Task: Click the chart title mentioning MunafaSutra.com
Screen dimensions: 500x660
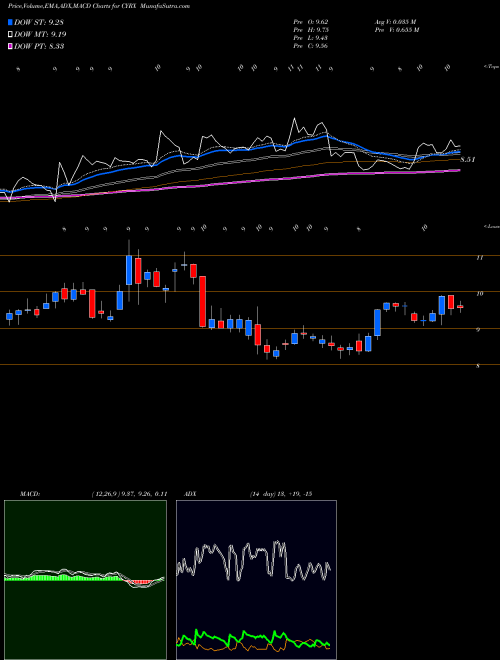Action: click(99, 6)
